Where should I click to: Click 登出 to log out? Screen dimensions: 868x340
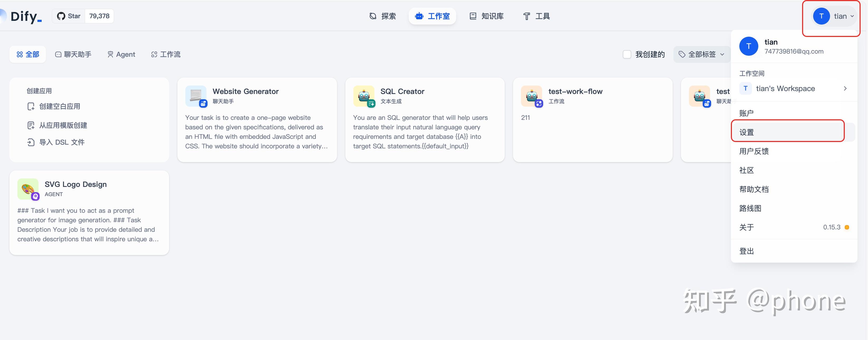coord(747,251)
